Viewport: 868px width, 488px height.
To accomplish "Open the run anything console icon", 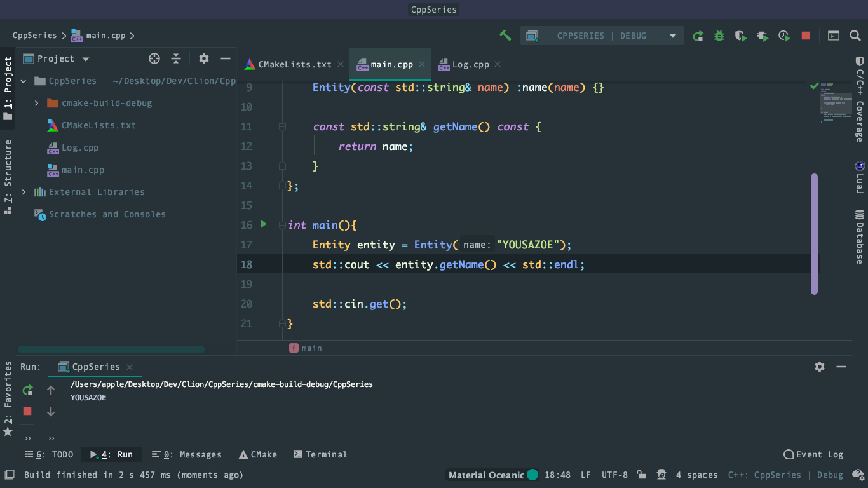I will click(x=834, y=36).
